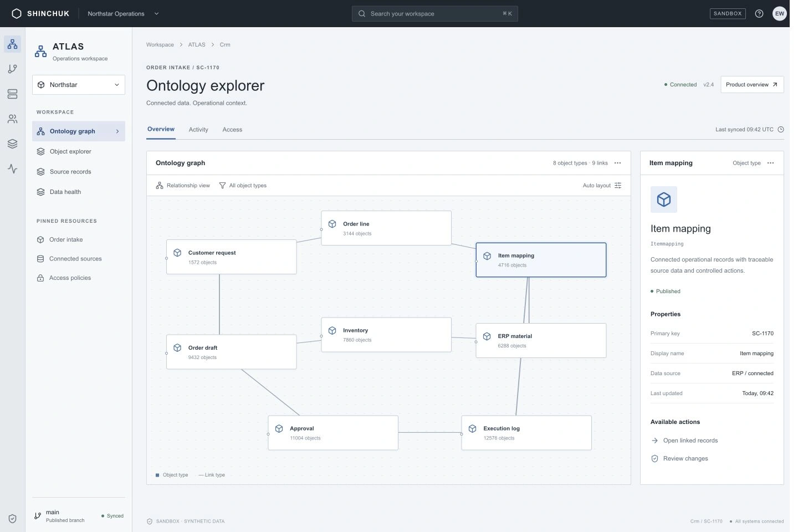The height and width of the screenshot is (532, 798).
Task: Switch to the Overview tab
Action: 161,129
